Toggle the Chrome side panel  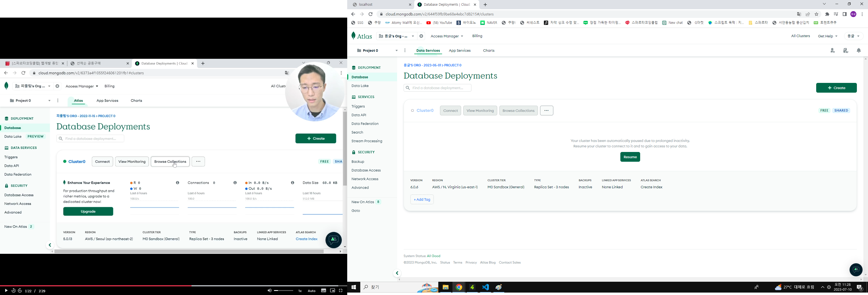845,14
